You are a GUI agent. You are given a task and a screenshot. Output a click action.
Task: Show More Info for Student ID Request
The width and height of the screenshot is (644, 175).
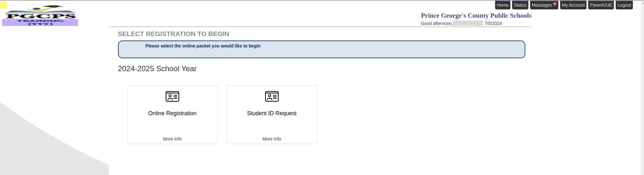[272, 139]
